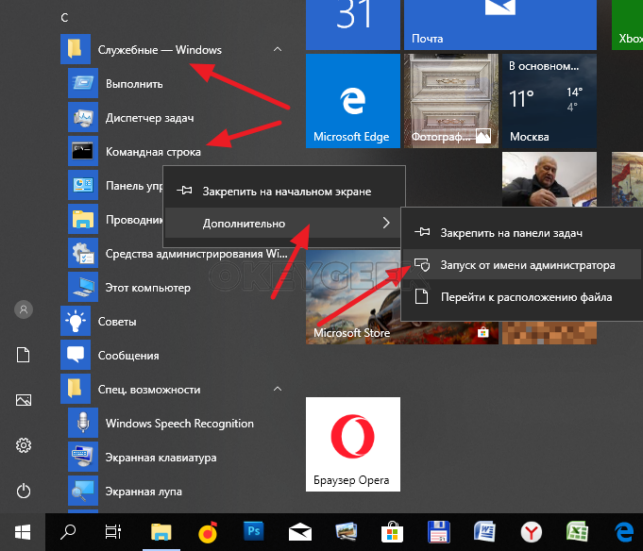Open Microsoft Store bag icon on the taskbar
The width and height of the screenshot is (643, 551).
coord(392,532)
